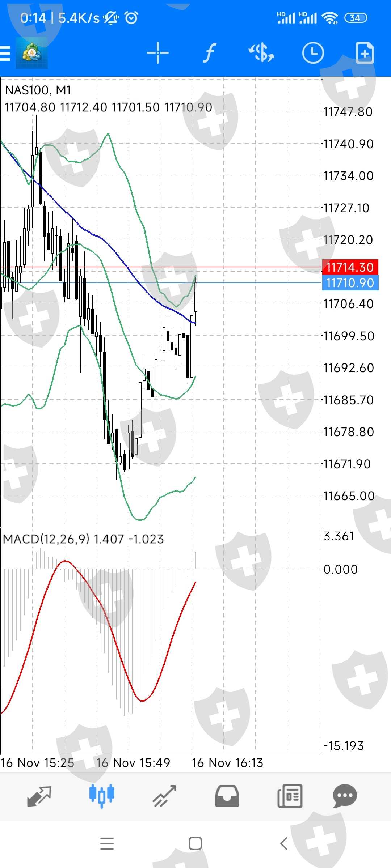Image resolution: width=391 pixels, height=868 pixels.
Task: Switch to the Quotes tab
Action: coord(39,796)
